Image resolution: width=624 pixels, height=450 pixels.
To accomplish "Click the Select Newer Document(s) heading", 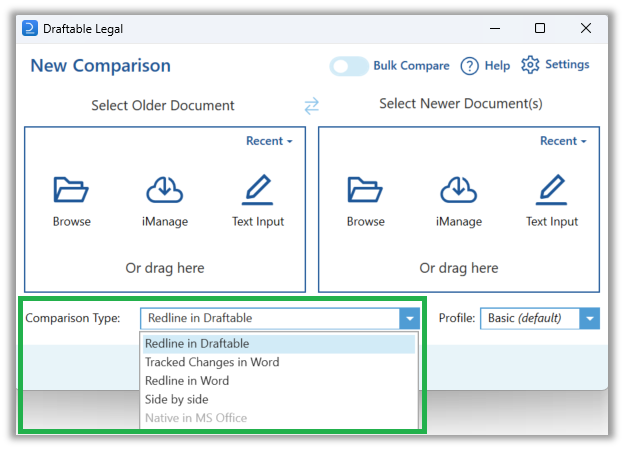I will click(x=460, y=104).
